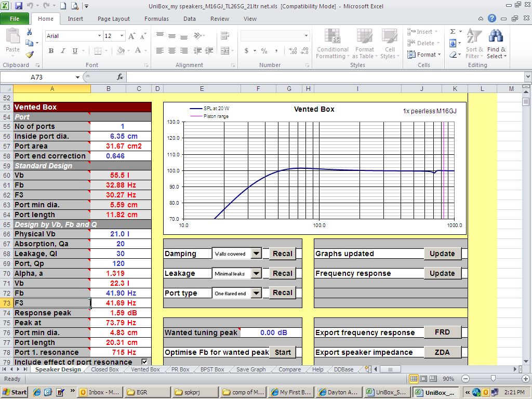Open the Damping dropdown Walls covered
Screen dimensions: 532x399
[257, 254]
